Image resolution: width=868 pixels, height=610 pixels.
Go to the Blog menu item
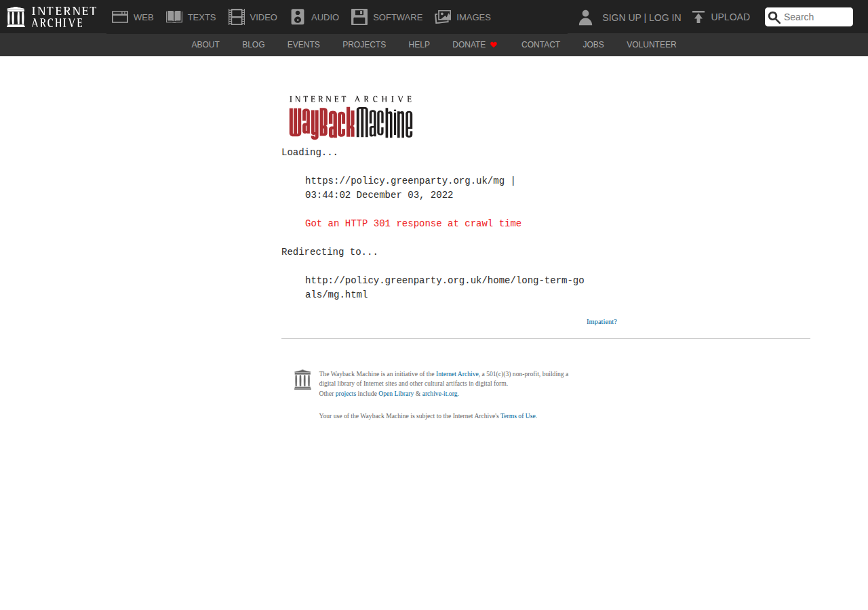point(254,45)
